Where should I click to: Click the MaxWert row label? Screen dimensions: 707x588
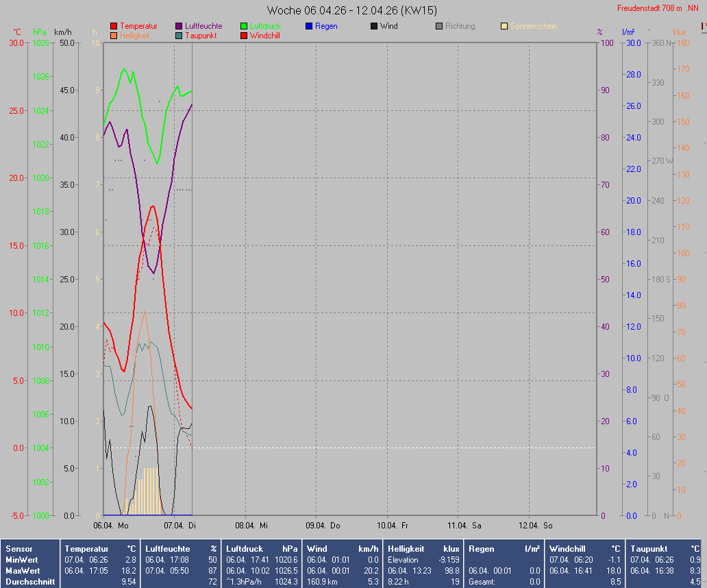(x=22, y=571)
